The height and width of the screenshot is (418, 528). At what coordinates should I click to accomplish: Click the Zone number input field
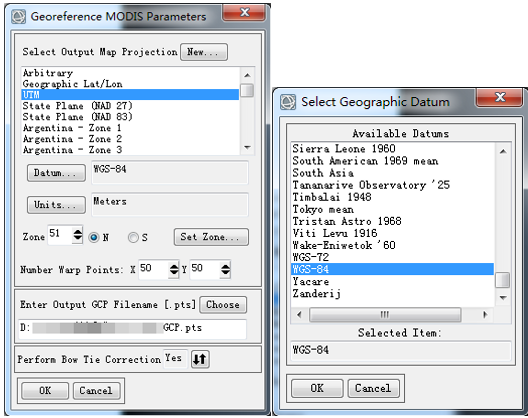coord(60,235)
